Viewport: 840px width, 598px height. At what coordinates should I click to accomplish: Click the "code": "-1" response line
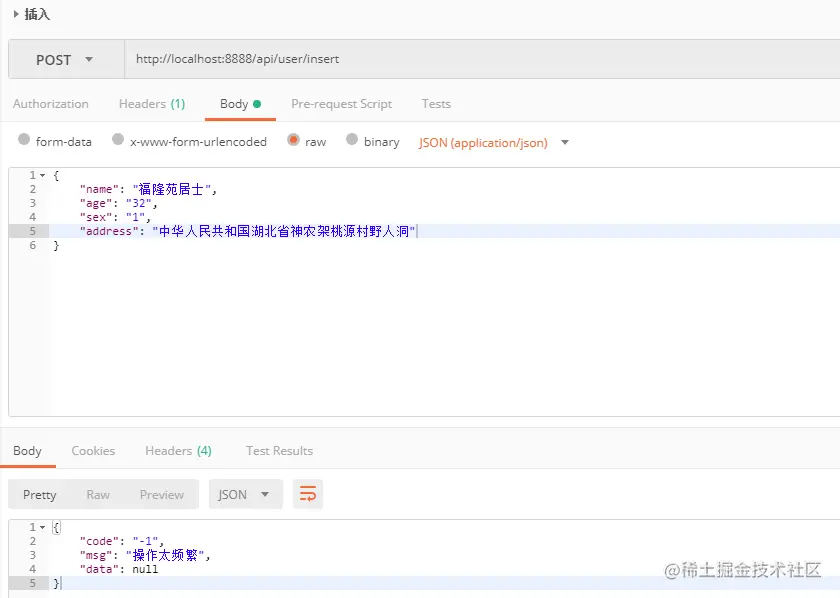point(122,541)
